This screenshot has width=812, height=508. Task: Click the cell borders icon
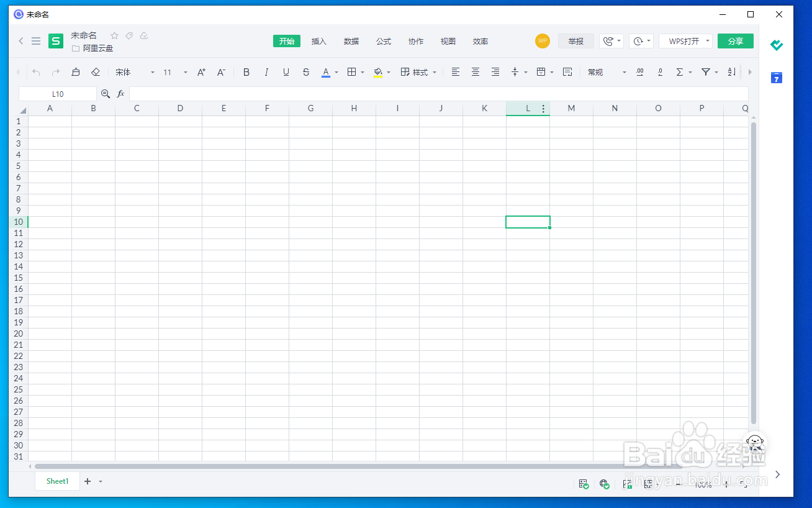pyautogui.click(x=352, y=72)
